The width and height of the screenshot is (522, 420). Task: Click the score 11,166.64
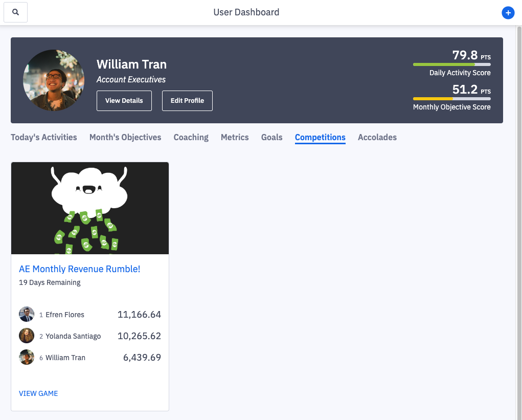tap(139, 315)
